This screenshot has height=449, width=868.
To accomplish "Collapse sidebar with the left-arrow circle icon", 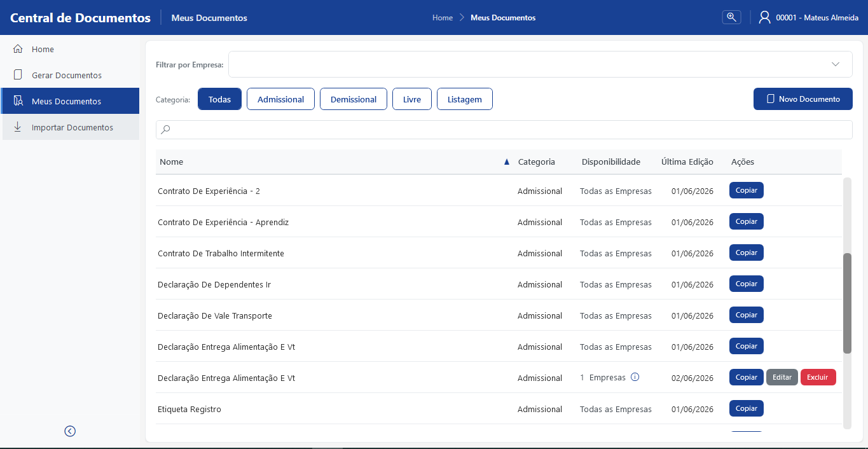I will tap(70, 431).
